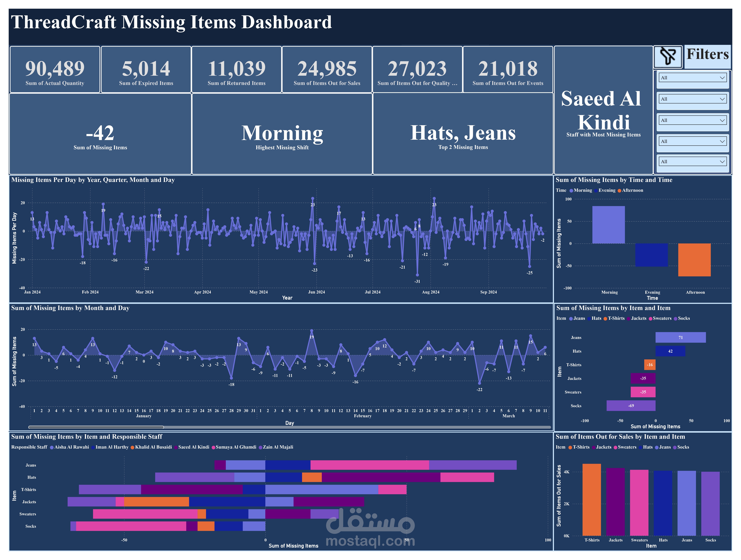741x560 pixels.
Task: Click Sweaters legend entry in Missing Items by Item
Action: [x=660, y=318]
